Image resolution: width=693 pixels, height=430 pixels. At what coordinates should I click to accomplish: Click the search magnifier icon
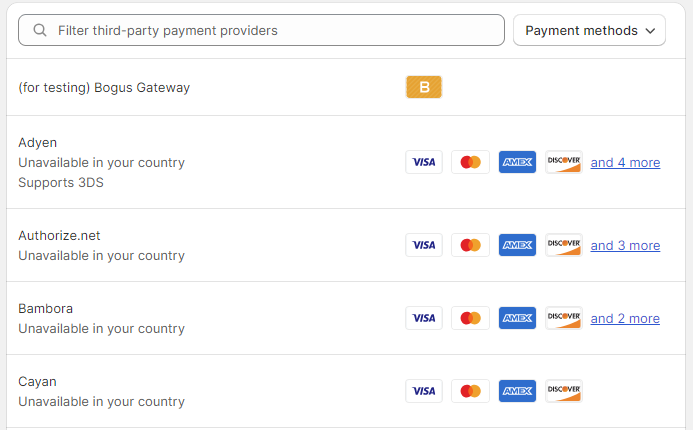pyautogui.click(x=41, y=31)
